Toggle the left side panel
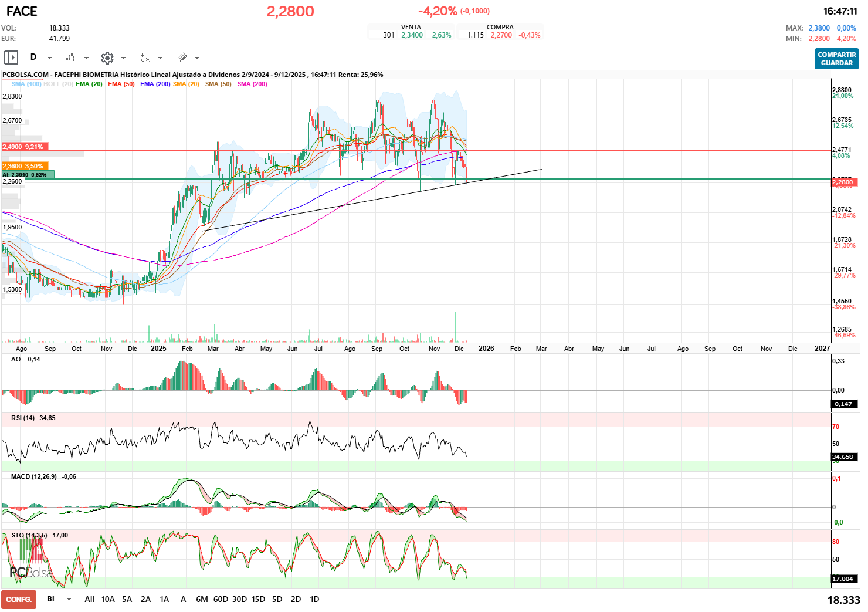Image resolution: width=868 pixels, height=612 pixels. [x=11, y=58]
